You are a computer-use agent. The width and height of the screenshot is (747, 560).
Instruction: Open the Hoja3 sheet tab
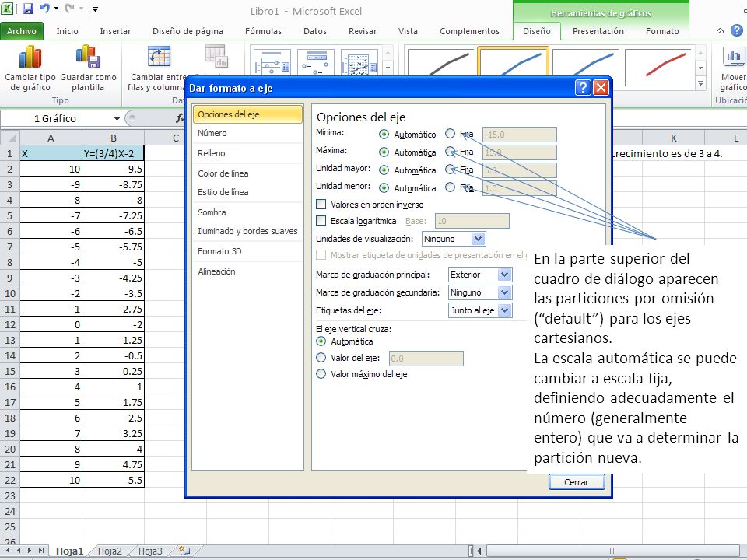point(150,551)
